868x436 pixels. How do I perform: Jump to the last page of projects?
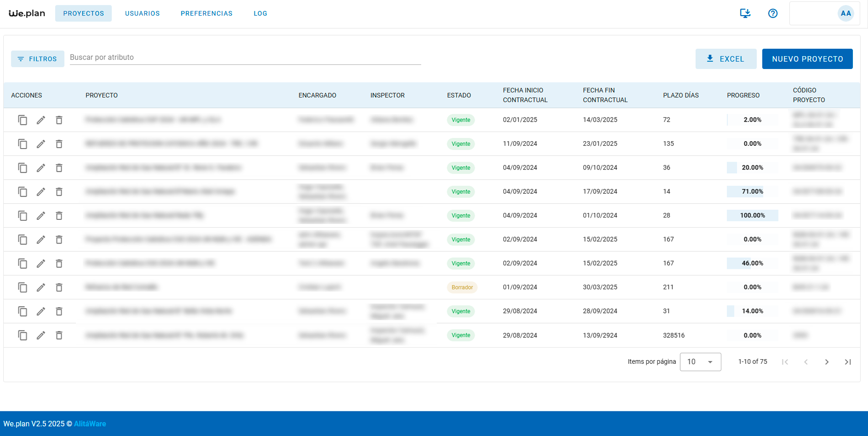848,362
